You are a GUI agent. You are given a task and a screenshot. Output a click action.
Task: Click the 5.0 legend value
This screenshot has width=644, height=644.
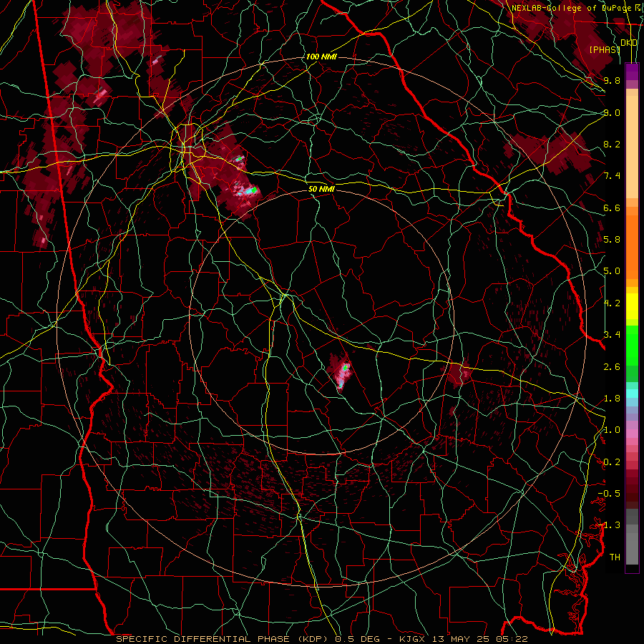612,271
